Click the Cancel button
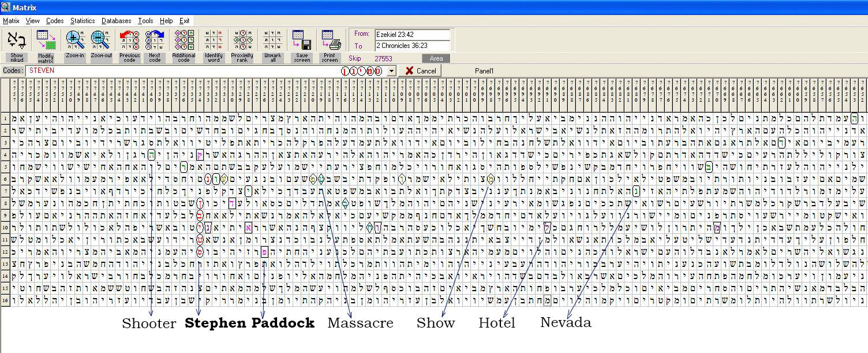The width and height of the screenshot is (868, 353). [420, 71]
